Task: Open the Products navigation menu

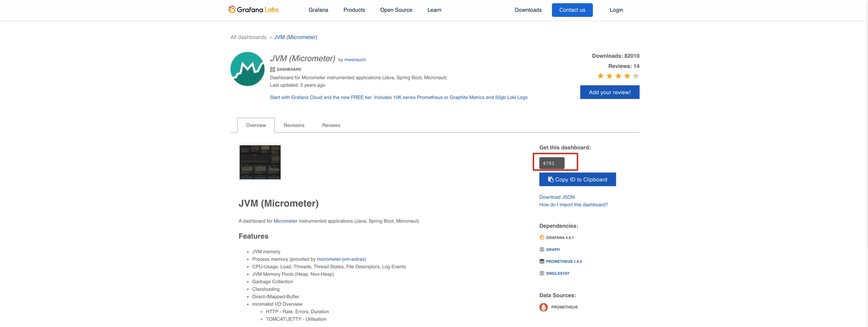Action: [x=354, y=10]
